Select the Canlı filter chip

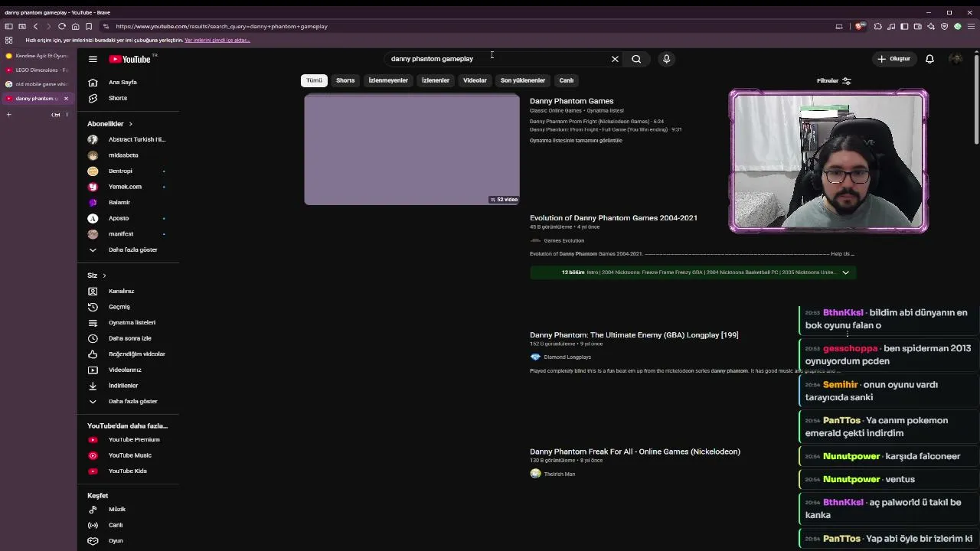pyautogui.click(x=567, y=80)
